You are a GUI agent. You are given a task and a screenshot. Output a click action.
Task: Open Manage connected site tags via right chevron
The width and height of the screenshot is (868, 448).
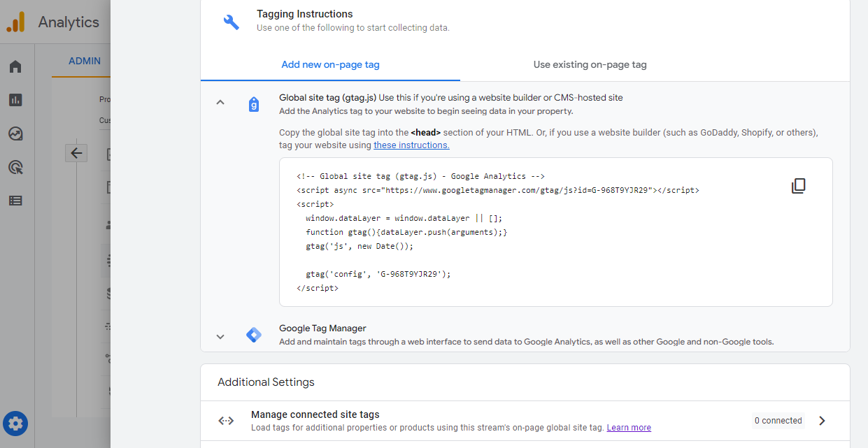point(822,420)
